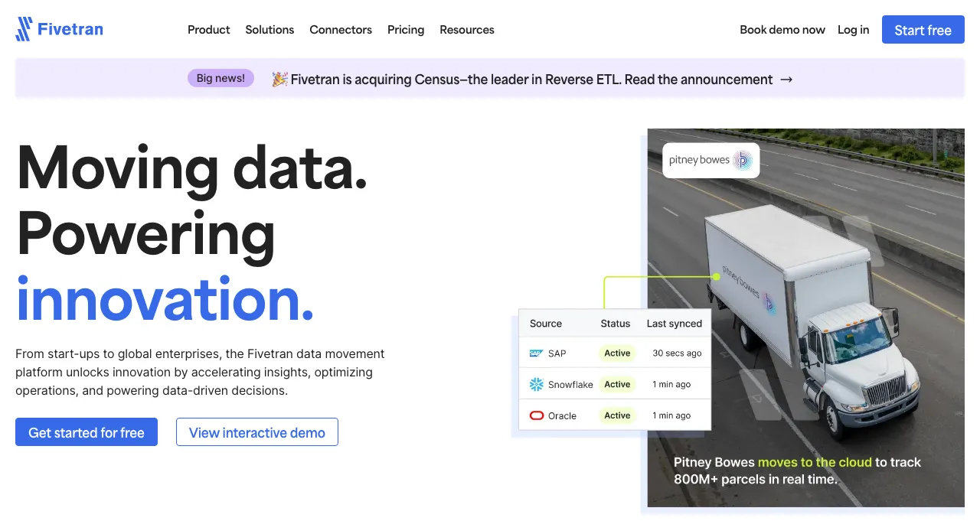The height and width of the screenshot is (521, 980).
Task: Click the SAP logo icon
Action: tap(536, 353)
